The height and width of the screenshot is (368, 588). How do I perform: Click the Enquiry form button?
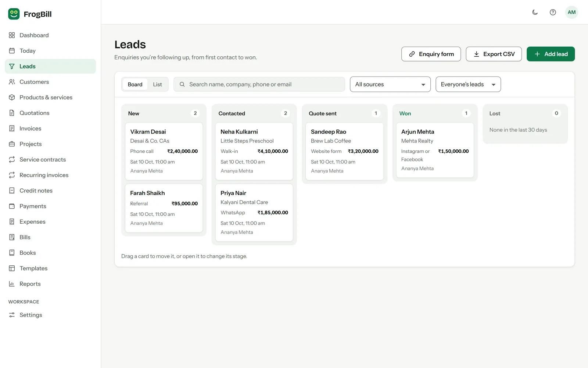point(431,54)
